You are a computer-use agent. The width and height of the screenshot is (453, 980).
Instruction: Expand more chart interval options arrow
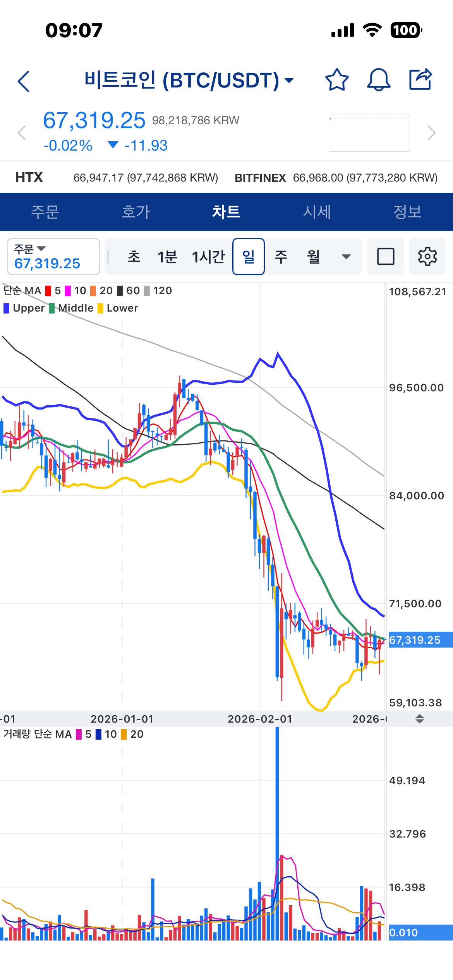pyautogui.click(x=346, y=257)
